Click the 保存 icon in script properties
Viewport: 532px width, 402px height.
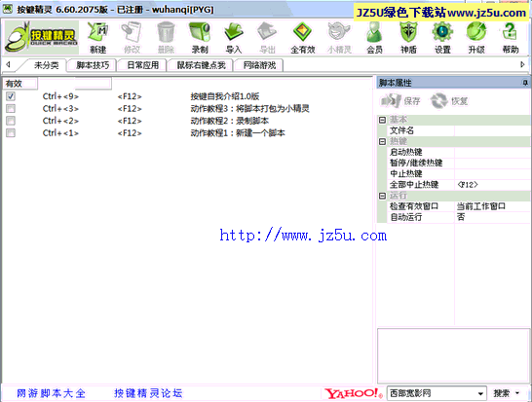click(400, 100)
